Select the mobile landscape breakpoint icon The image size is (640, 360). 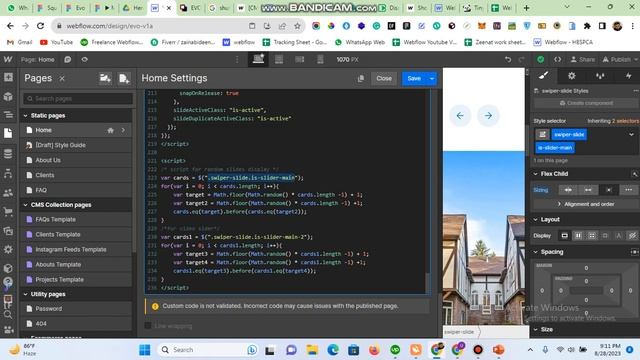click(x=300, y=59)
